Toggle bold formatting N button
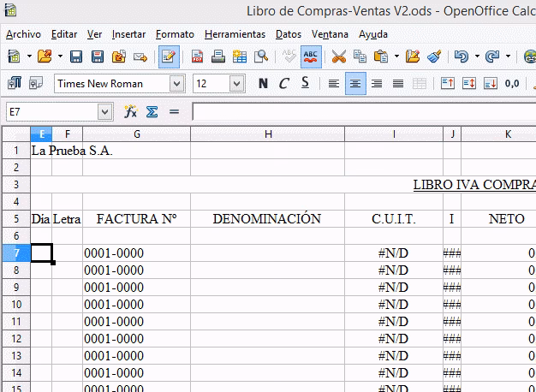 tap(263, 84)
